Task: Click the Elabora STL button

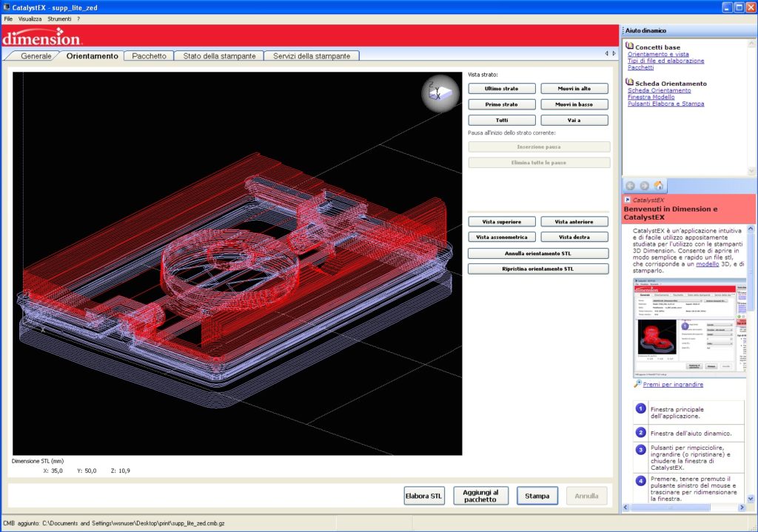Action: (423, 496)
